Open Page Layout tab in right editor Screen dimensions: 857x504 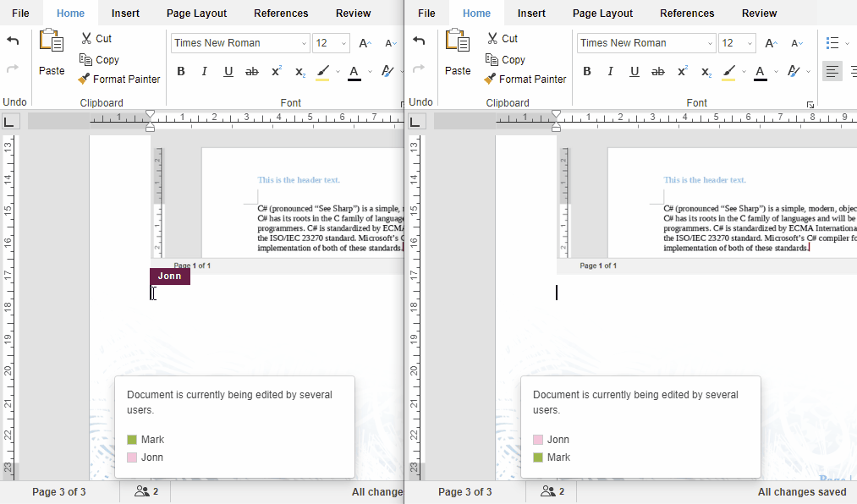pos(602,13)
